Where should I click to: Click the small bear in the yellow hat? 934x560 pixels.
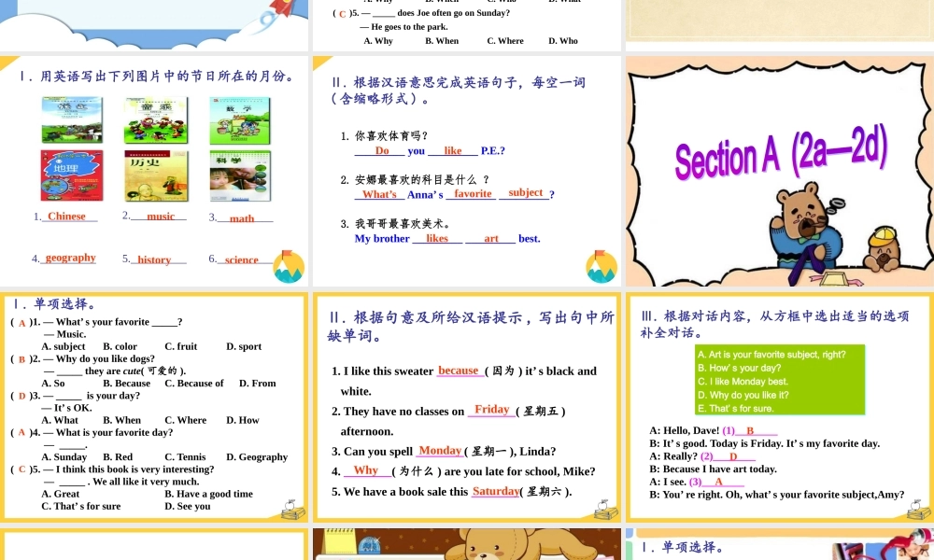click(884, 249)
